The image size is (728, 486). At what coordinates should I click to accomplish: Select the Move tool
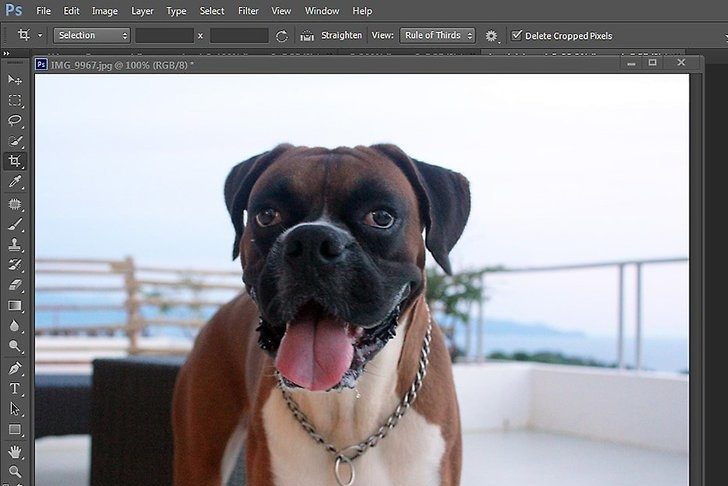point(15,80)
